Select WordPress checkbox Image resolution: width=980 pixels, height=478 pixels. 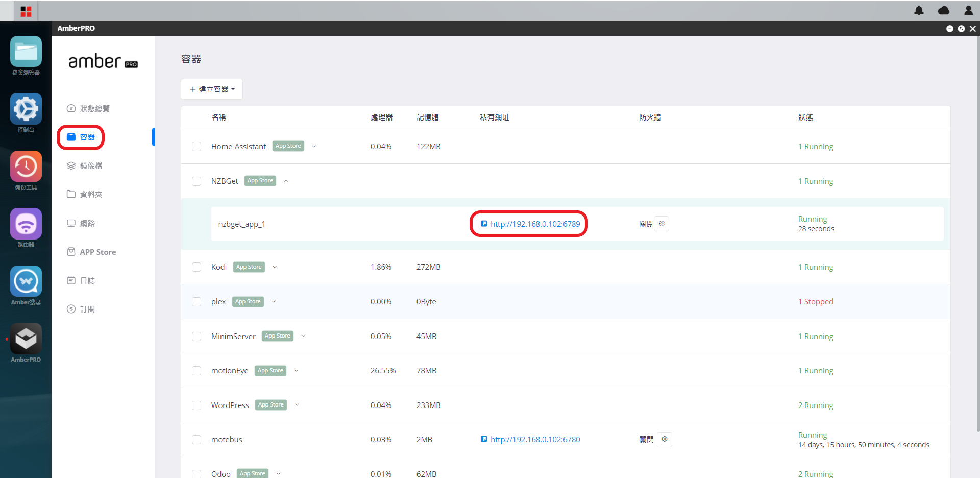(197, 405)
